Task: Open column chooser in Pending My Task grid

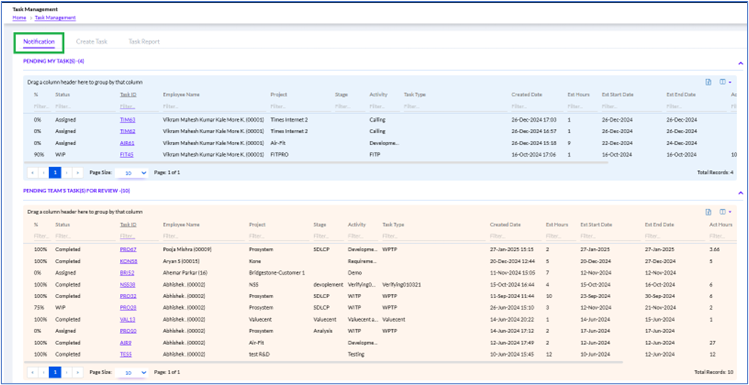Action: point(725,82)
